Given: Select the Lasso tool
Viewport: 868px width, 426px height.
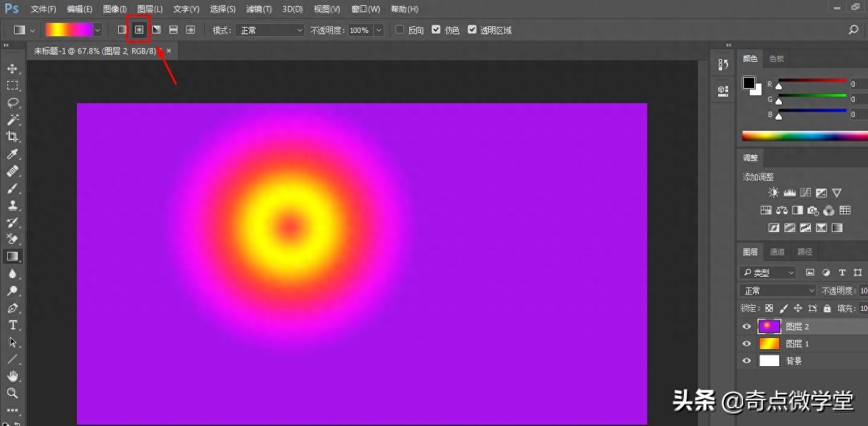Looking at the screenshot, I should (12, 103).
